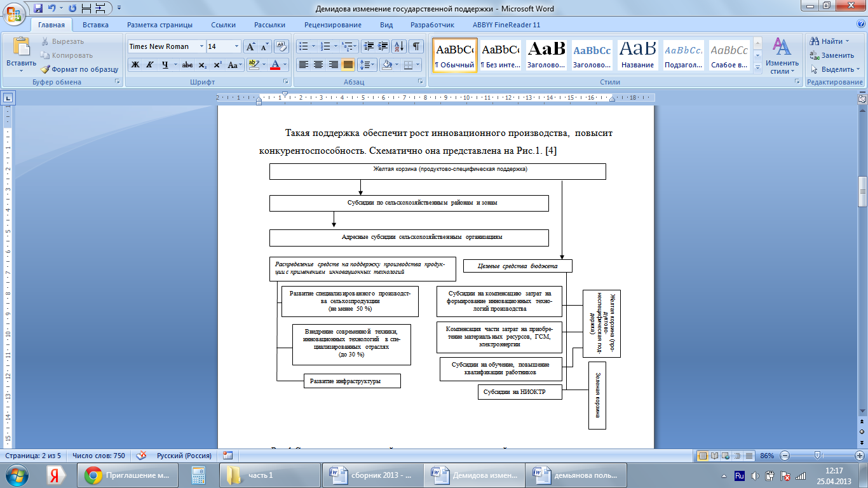Open Calculator from the Windows taskbar
The height and width of the screenshot is (488, 868).
[x=199, y=475]
